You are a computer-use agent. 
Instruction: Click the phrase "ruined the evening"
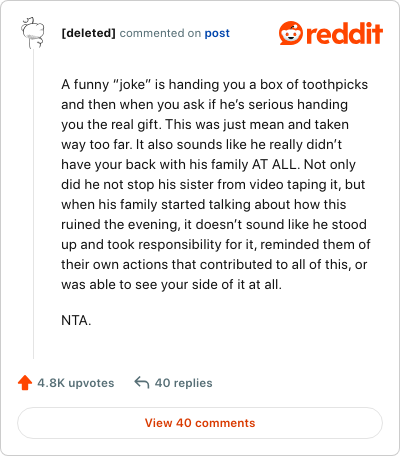(121, 224)
